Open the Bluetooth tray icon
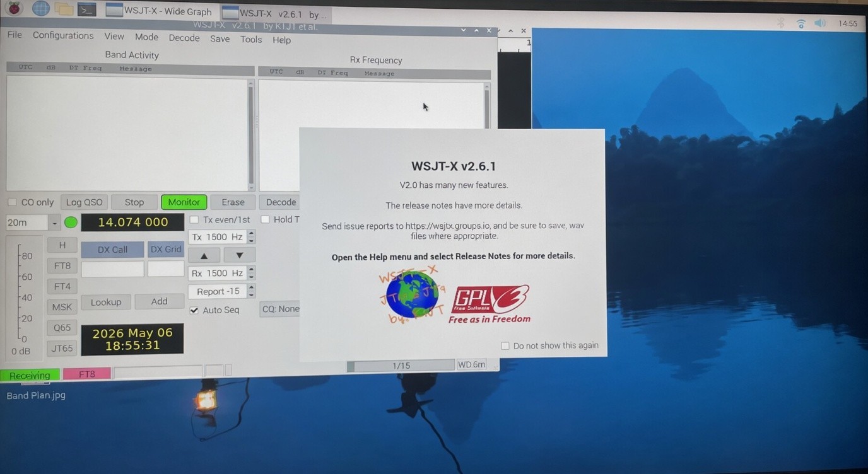 780,23
